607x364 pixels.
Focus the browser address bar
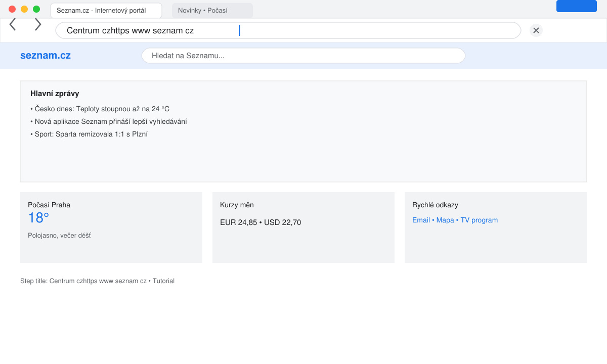pyautogui.click(x=288, y=30)
